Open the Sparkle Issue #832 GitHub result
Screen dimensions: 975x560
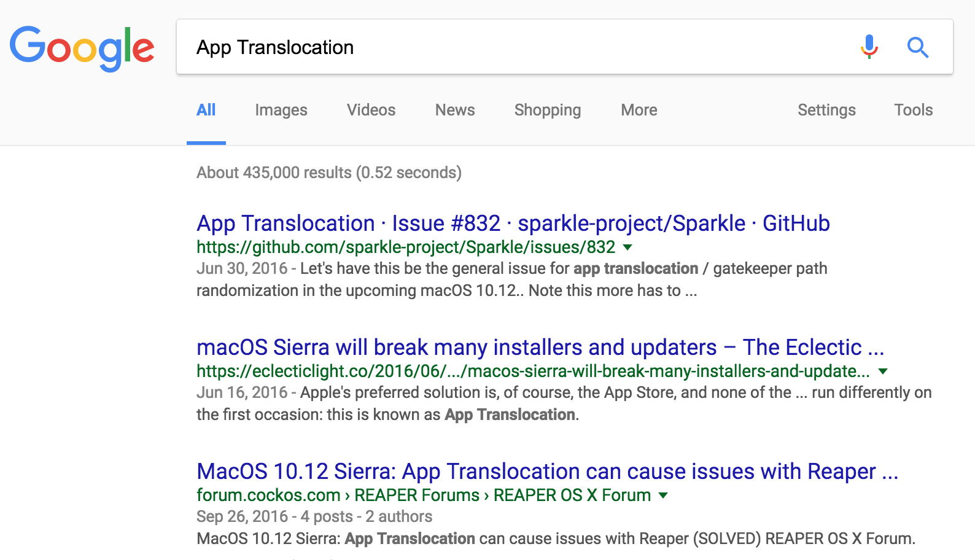[x=513, y=224]
